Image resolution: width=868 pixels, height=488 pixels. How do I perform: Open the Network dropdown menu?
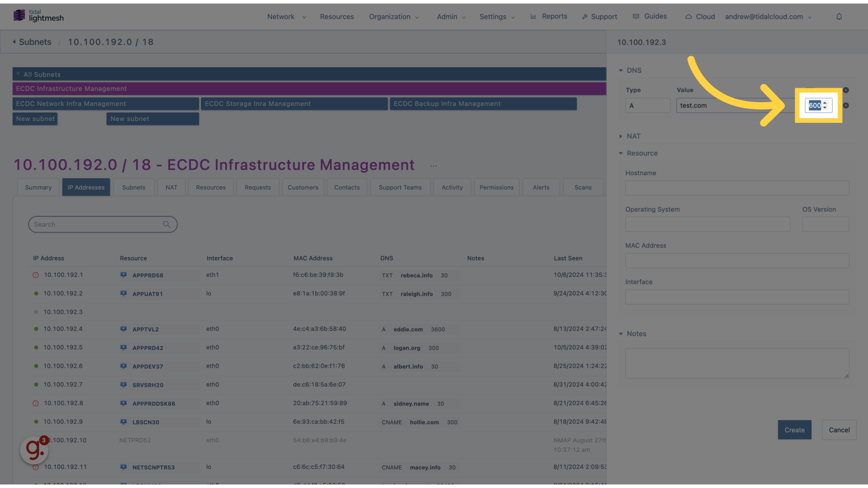287,17
